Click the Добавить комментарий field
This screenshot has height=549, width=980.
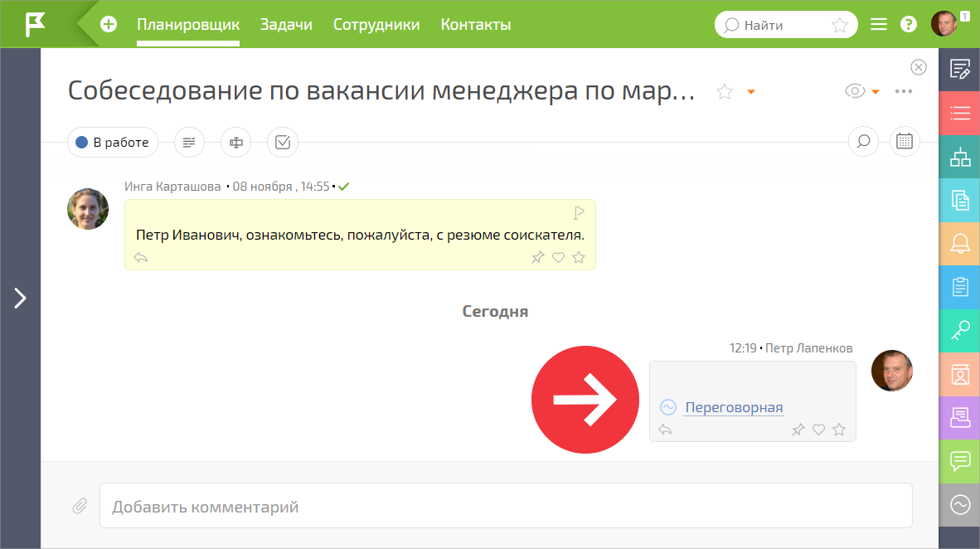click(x=506, y=505)
